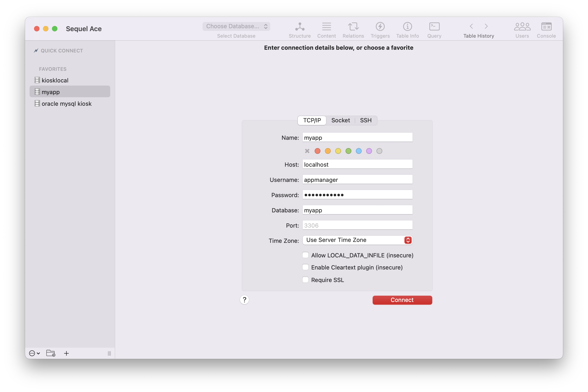Open the Time Zone dropdown

357,240
